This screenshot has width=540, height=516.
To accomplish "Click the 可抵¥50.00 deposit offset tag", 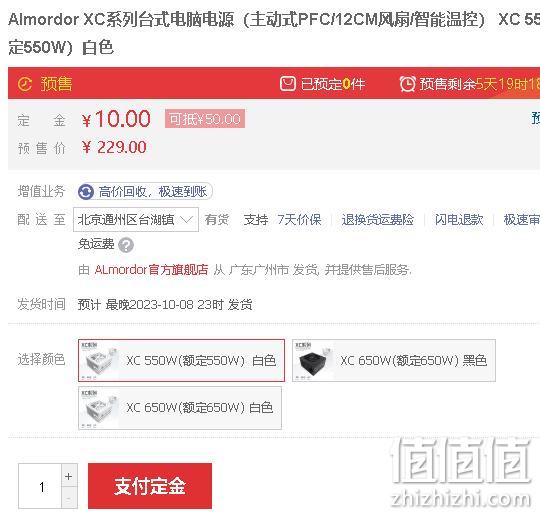I will tap(205, 119).
